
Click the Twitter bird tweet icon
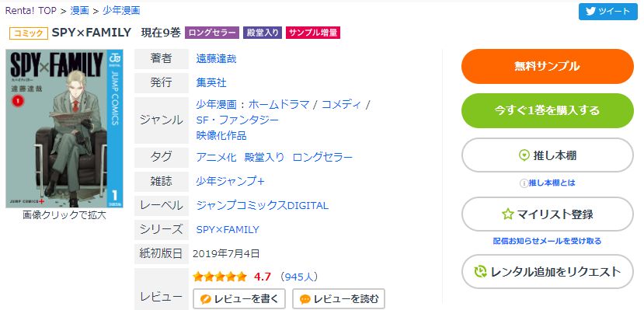(590, 12)
